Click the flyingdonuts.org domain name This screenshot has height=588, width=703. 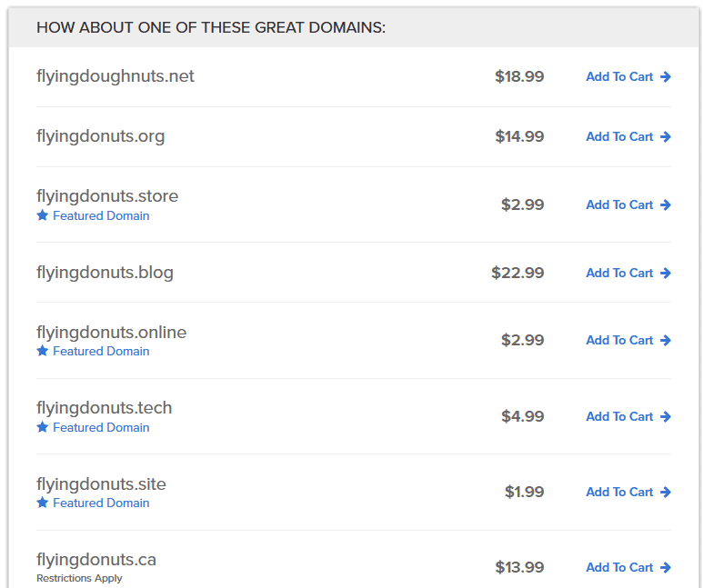point(100,136)
